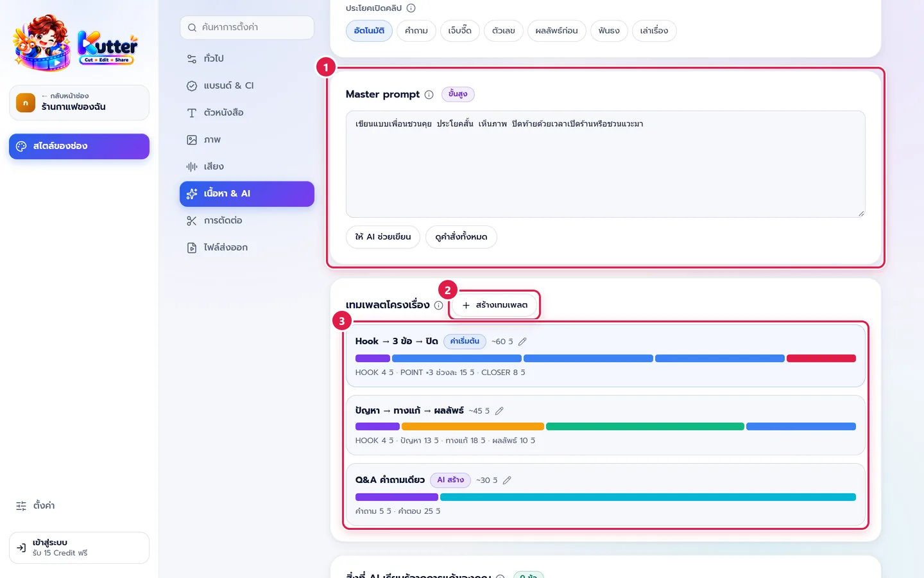The height and width of the screenshot is (578, 924).
Task: Edit the ปัญหา → ทางแก้ → ผลลัพธ์ template pencil
Action: click(x=499, y=411)
